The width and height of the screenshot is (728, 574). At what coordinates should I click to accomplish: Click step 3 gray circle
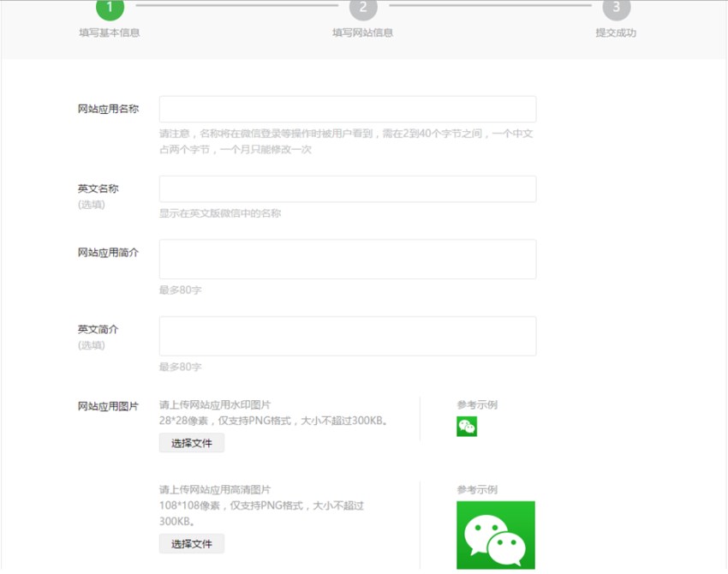coord(616,8)
